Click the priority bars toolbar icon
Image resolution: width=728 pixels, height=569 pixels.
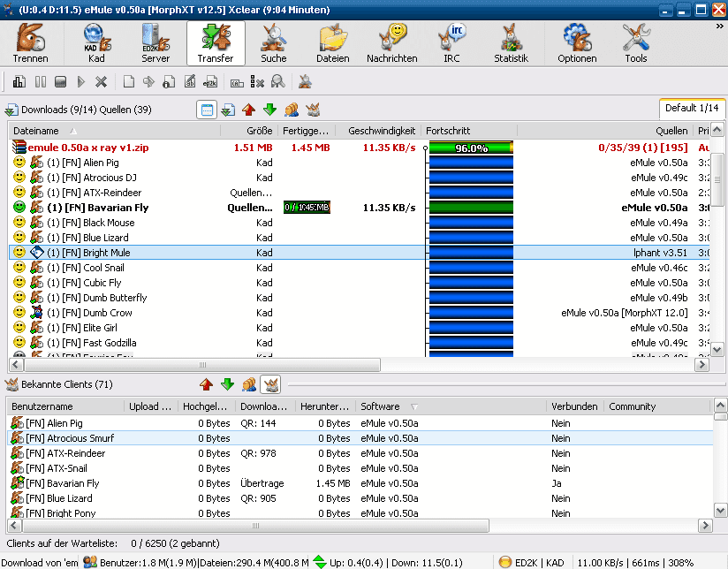point(19,82)
